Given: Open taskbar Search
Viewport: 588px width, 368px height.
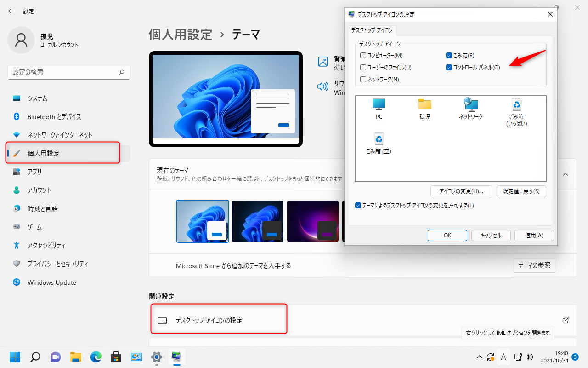Looking at the screenshot, I should pyautogui.click(x=35, y=357).
